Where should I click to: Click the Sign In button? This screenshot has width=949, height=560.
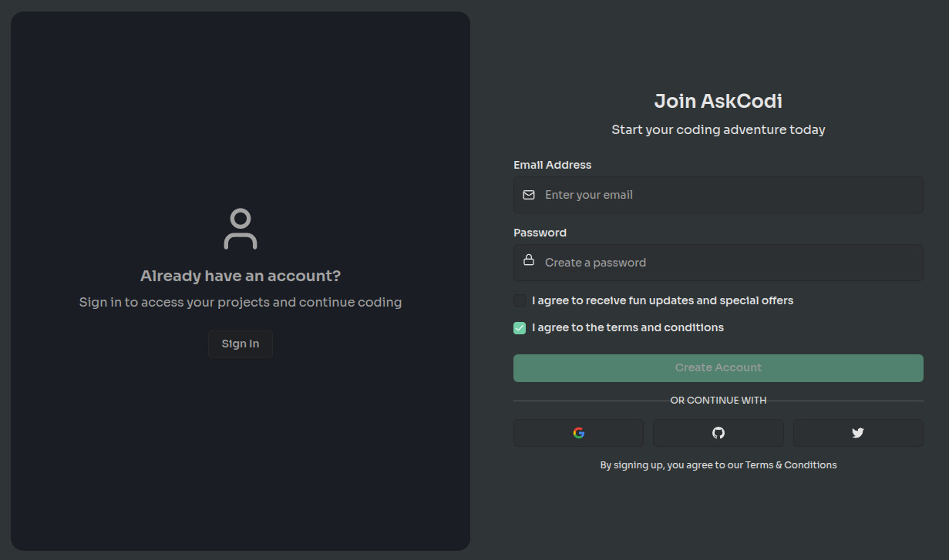[241, 344]
